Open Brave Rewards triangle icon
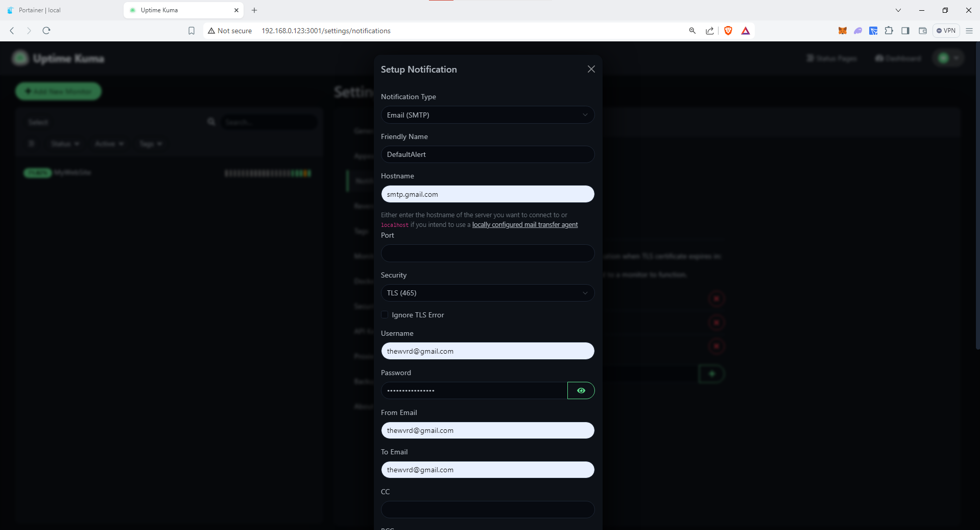 [x=746, y=31]
